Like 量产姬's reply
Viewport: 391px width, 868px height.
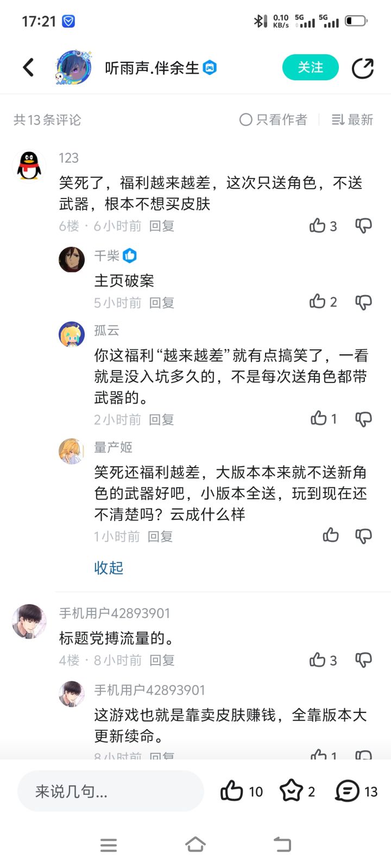[331, 536]
